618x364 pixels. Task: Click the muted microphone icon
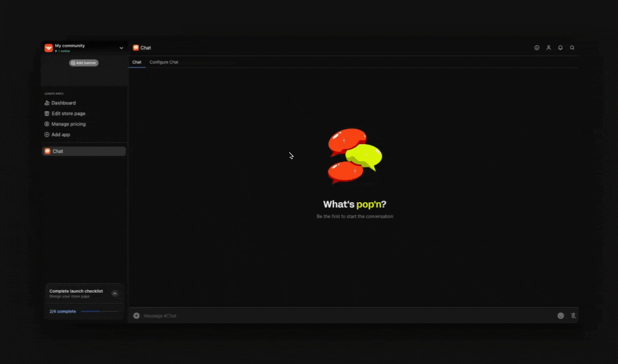pyautogui.click(x=573, y=315)
